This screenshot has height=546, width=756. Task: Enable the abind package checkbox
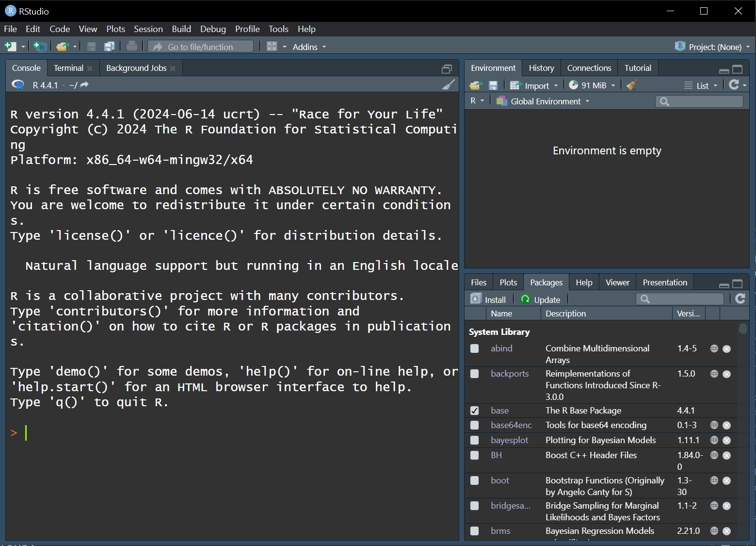[x=475, y=348]
